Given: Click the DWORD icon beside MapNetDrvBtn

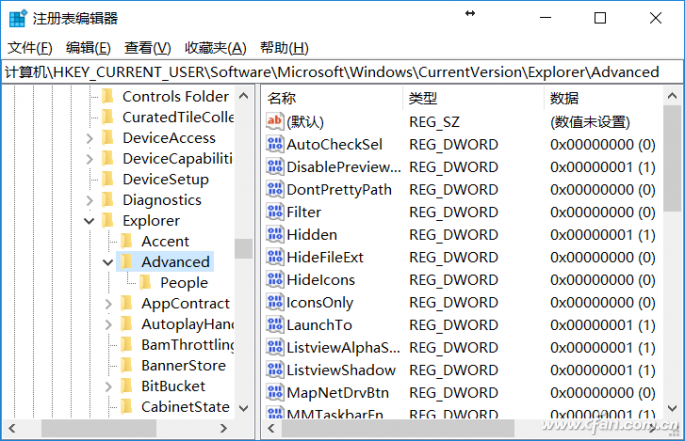Looking at the screenshot, I should [x=275, y=392].
